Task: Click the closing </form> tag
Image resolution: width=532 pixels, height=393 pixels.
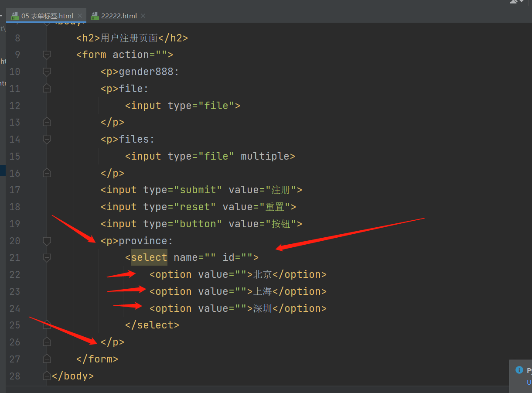Action: (x=97, y=359)
